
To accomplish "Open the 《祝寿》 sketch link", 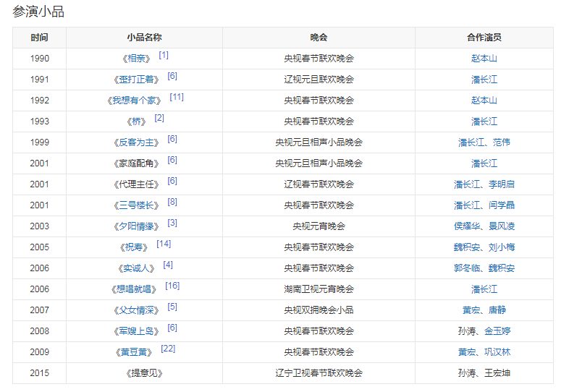I will (136, 247).
